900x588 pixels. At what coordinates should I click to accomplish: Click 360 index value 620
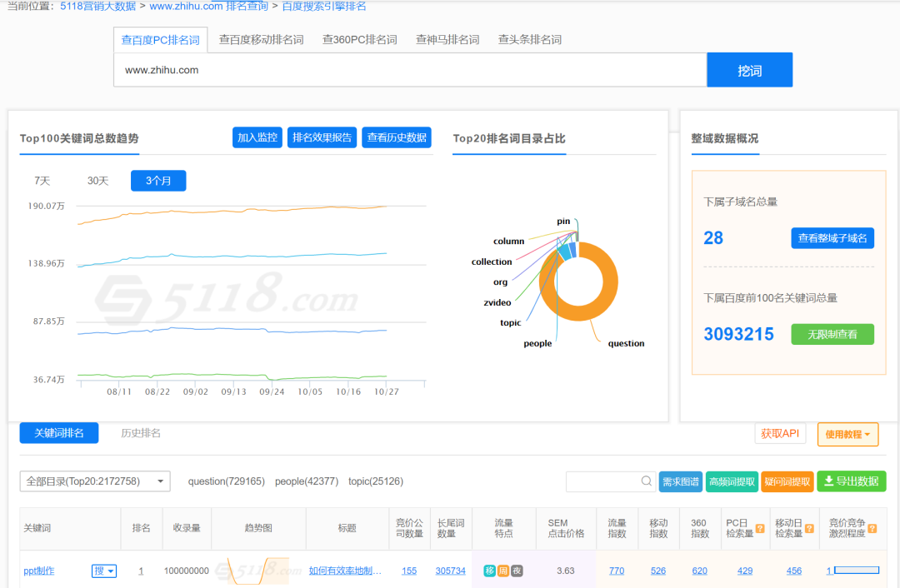700,571
